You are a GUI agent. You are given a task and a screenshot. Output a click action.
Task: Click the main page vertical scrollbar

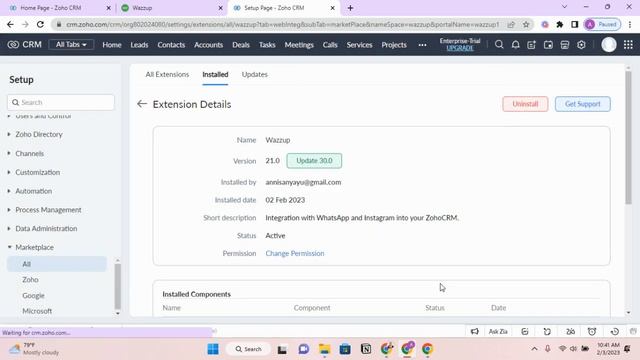click(x=628, y=137)
